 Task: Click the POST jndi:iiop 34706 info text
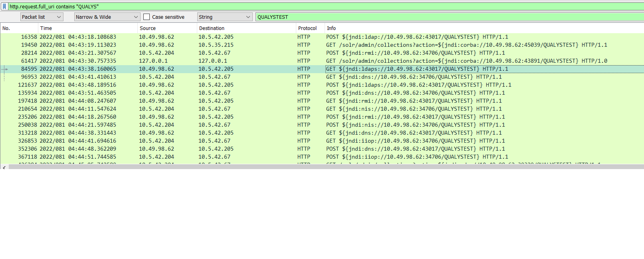[417, 157]
